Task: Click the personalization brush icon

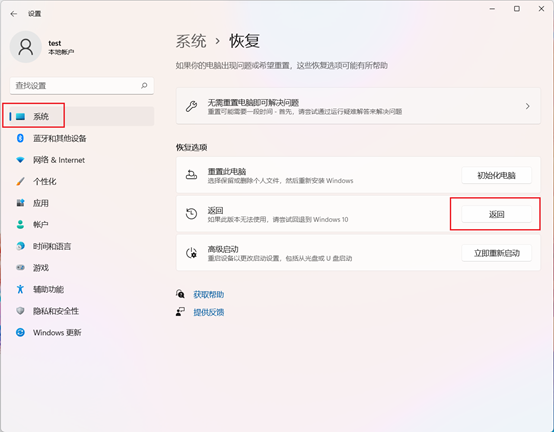Action: (20, 182)
